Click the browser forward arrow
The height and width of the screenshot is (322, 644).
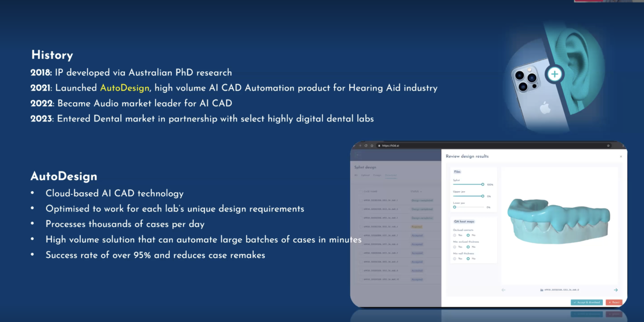coord(361,146)
